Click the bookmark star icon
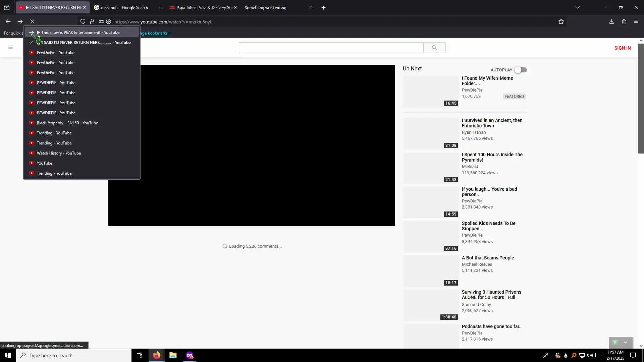The image size is (644, 362). click(561, 22)
